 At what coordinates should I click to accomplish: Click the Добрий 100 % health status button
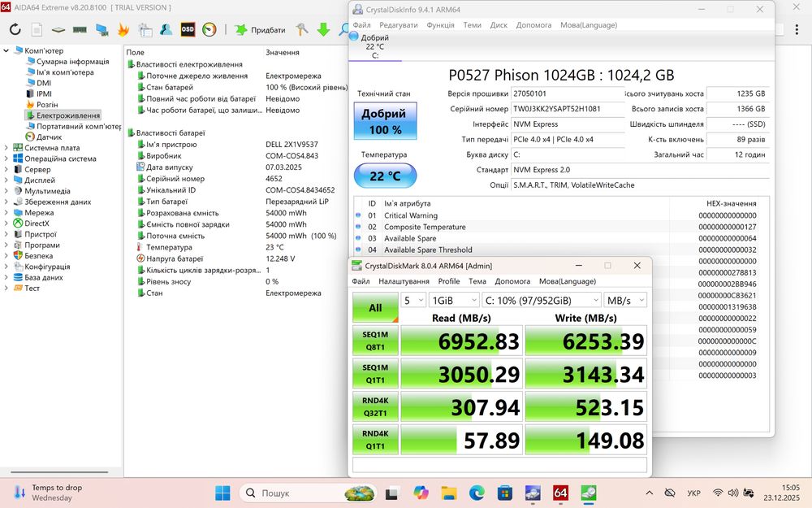385,121
